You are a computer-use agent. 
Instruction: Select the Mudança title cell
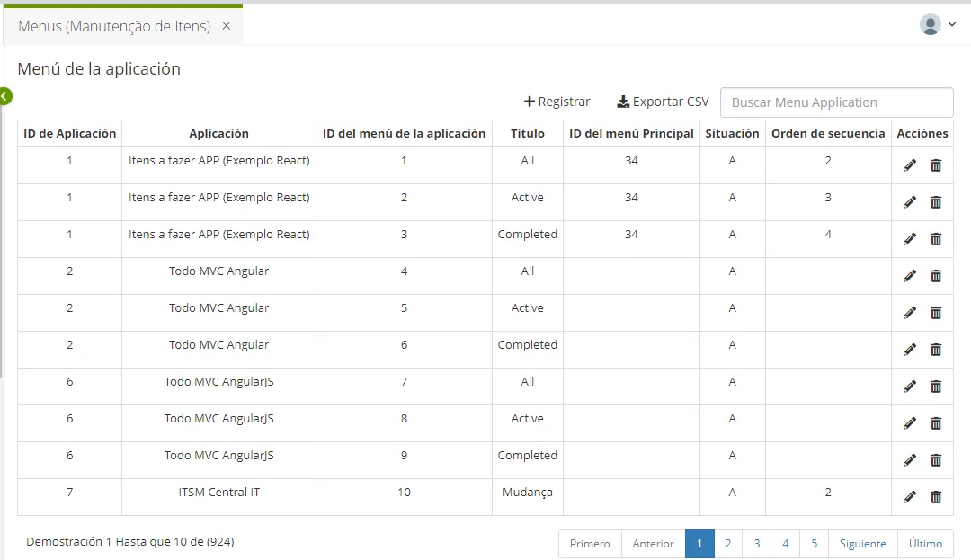click(x=528, y=497)
